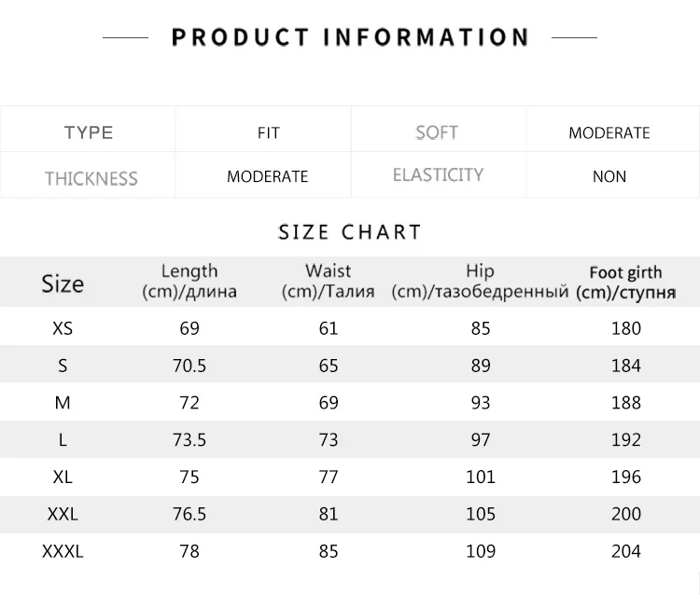Click the ELASTICITY label cell
The width and height of the screenshot is (700, 595).
438,174
